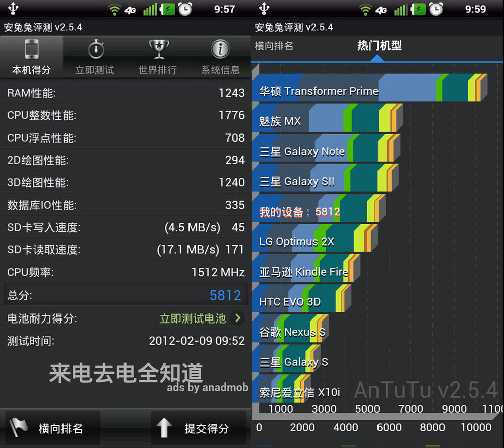
Task: Tap the SD卡写入速度 label
Action: (x=44, y=227)
